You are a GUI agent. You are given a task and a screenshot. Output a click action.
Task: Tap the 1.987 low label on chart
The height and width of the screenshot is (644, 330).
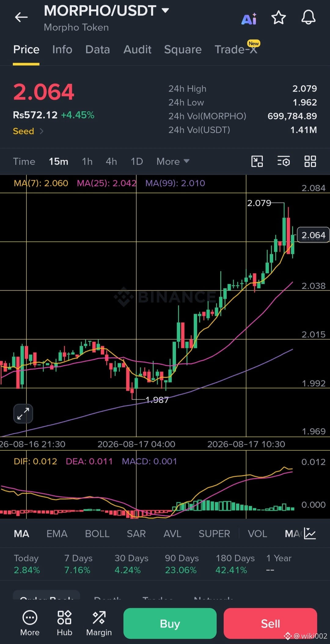click(157, 400)
